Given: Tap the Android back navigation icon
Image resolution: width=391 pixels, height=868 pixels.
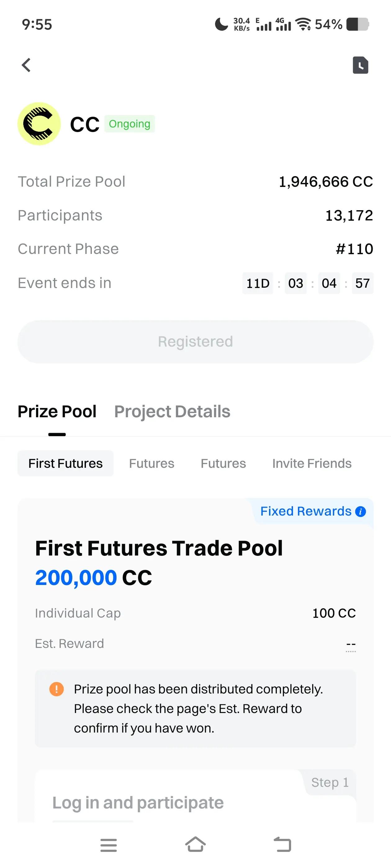Looking at the screenshot, I should pos(282,844).
